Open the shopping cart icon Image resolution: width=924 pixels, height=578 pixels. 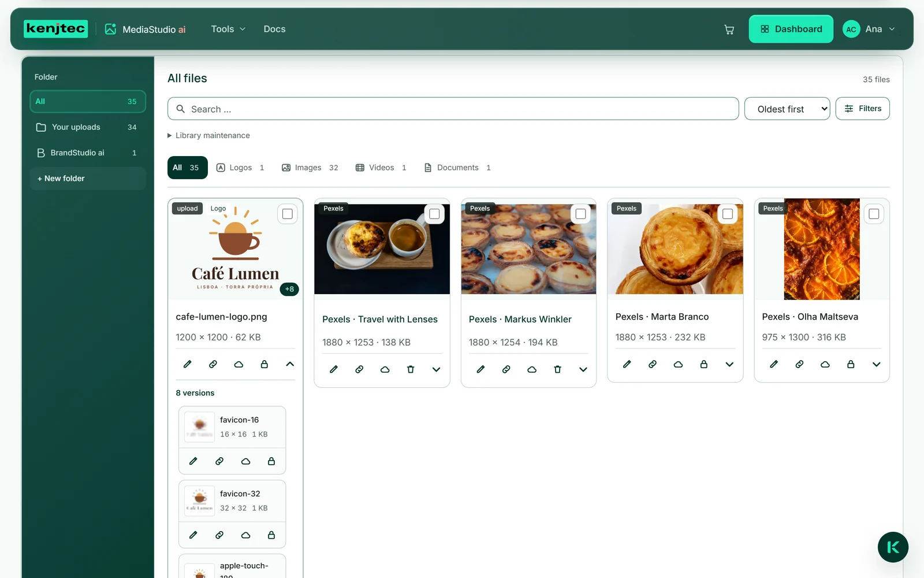click(x=729, y=29)
